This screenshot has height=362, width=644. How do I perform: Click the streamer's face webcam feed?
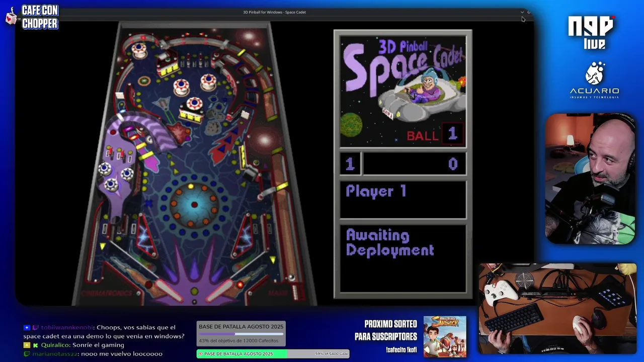pyautogui.click(x=590, y=179)
